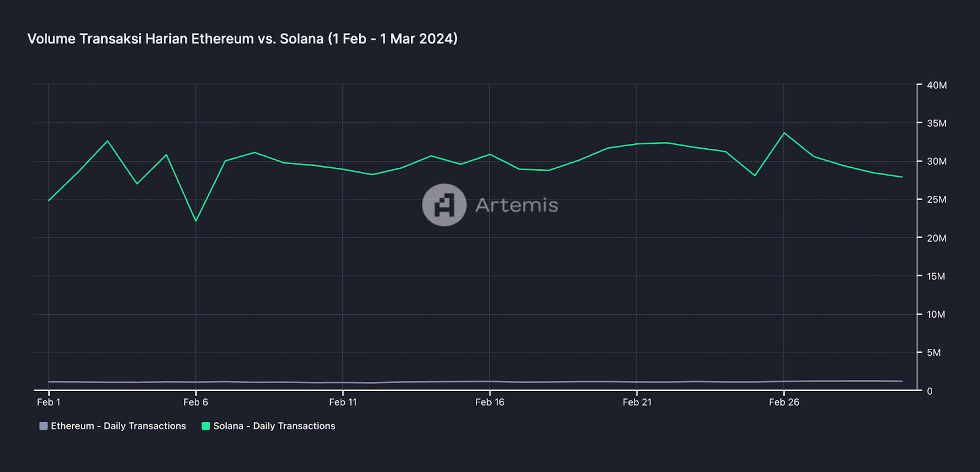Viewport: 980px width, 472px height.
Task: Click the Feb 1 x-axis label
Action: [48, 402]
